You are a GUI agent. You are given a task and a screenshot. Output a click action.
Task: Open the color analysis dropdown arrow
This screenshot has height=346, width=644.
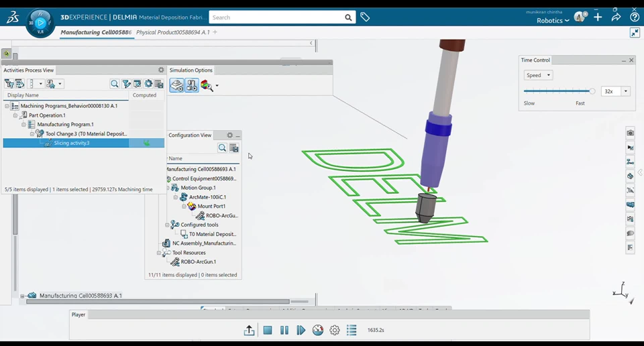click(x=217, y=86)
